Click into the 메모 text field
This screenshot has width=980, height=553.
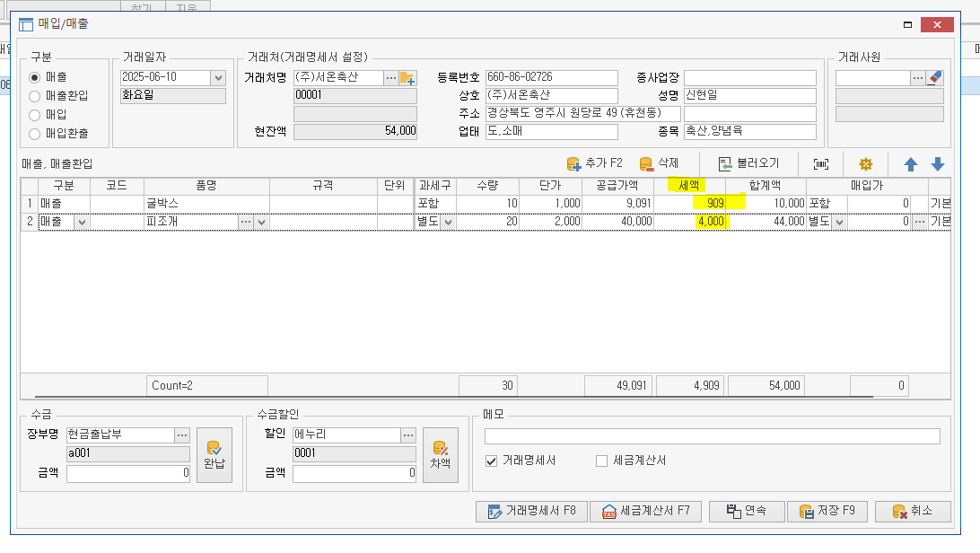(x=712, y=436)
